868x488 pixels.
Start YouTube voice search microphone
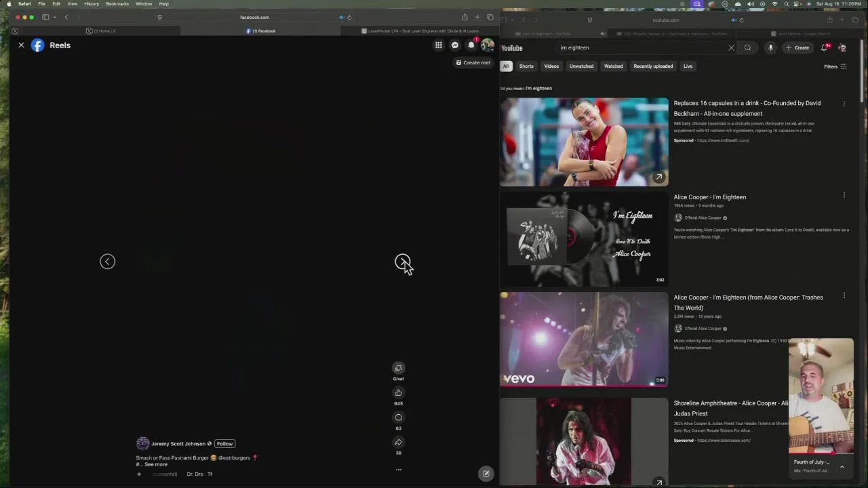coord(770,48)
